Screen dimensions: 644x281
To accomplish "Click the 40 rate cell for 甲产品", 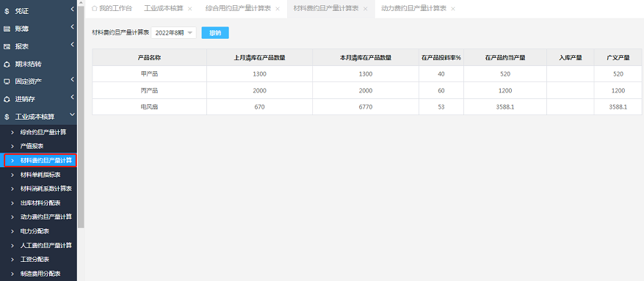I will click(x=441, y=74).
